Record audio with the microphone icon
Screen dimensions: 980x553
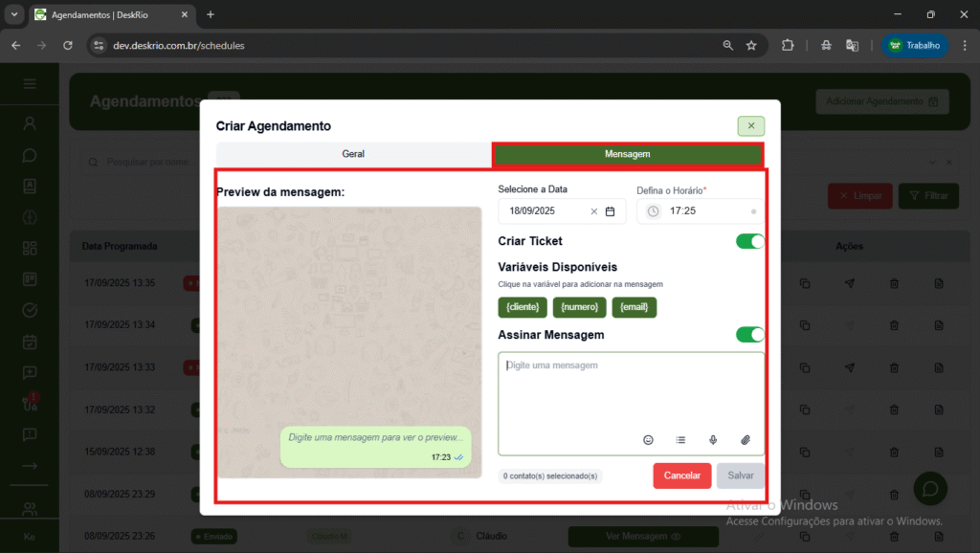click(x=713, y=440)
